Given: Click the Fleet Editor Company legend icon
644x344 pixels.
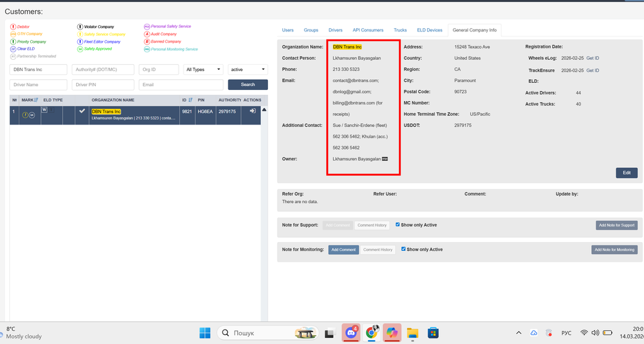Looking at the screenshot, I should [x=80, y=42].
